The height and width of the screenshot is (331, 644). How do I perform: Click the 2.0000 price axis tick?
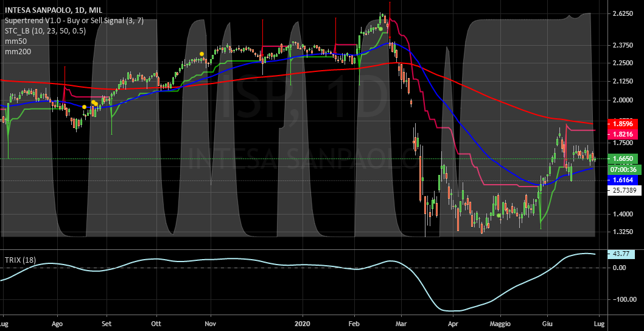click(622, 100)
